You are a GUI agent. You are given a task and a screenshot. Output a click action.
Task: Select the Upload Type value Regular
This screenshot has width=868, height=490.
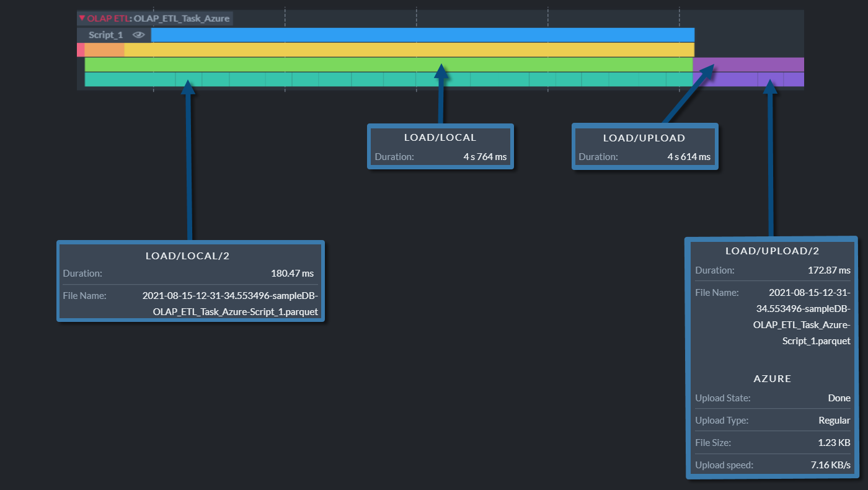coord(835,421)
